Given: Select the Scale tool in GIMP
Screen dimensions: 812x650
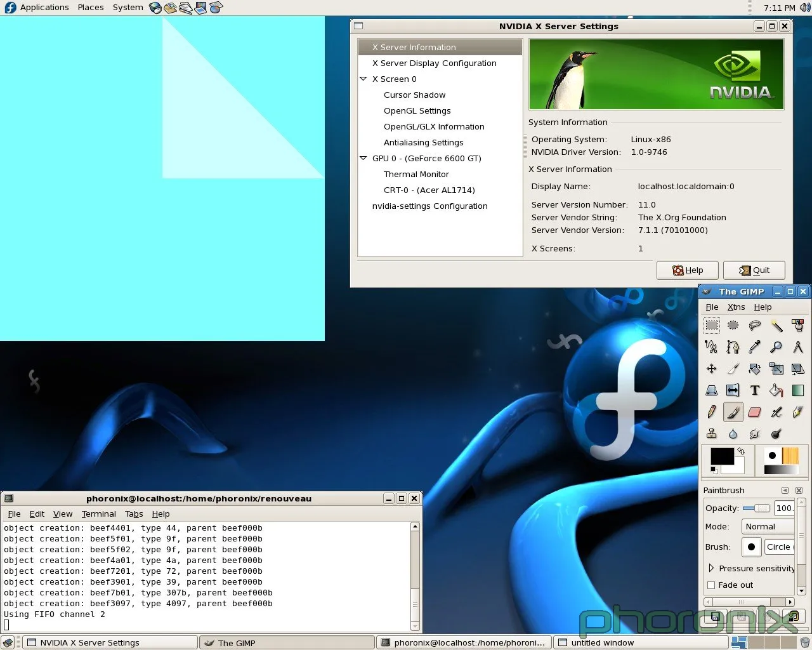Looking at the screenshot, I should point(776,369).
